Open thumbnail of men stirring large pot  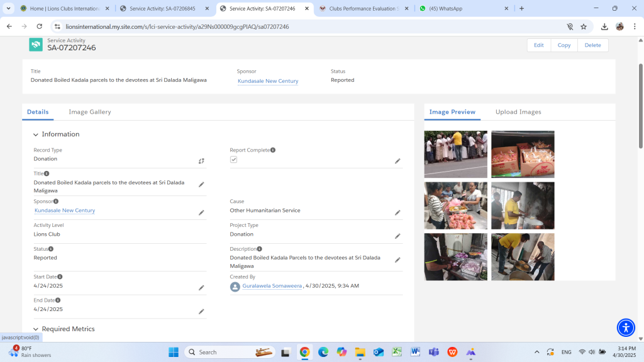click(523, 257)
